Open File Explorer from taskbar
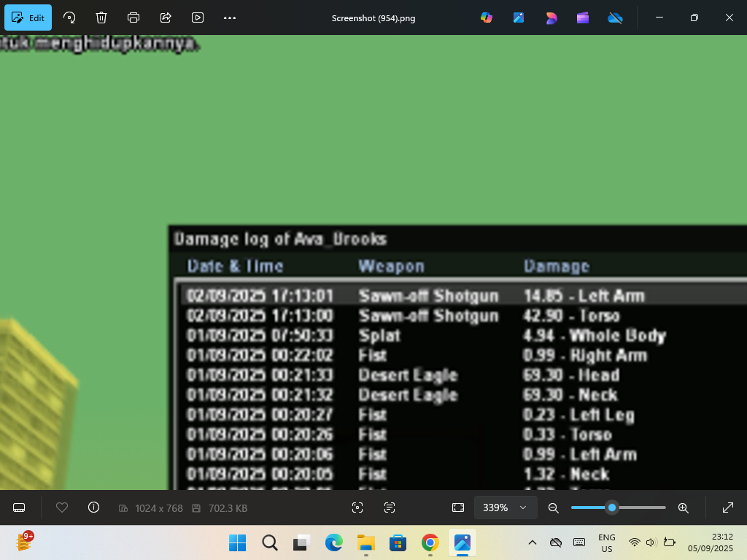 coord(366,542)
